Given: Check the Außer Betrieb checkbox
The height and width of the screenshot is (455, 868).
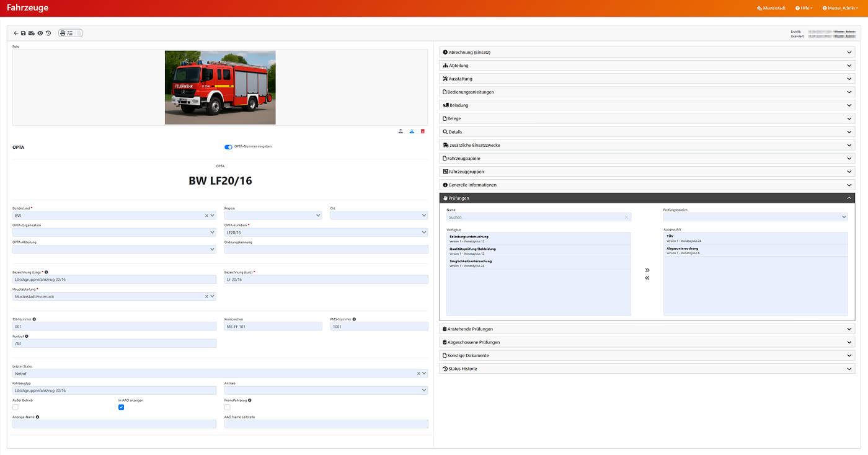Looking at the screenshot, I should (15, 407).
